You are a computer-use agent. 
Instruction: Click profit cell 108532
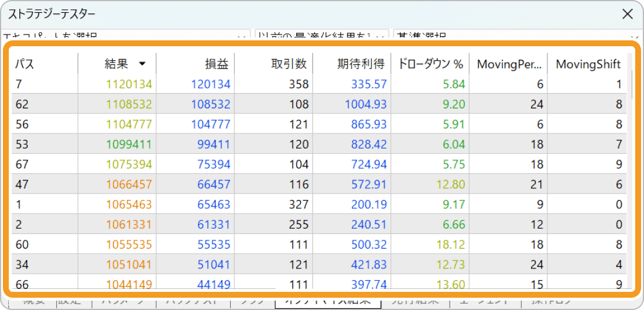pos(211,104)
